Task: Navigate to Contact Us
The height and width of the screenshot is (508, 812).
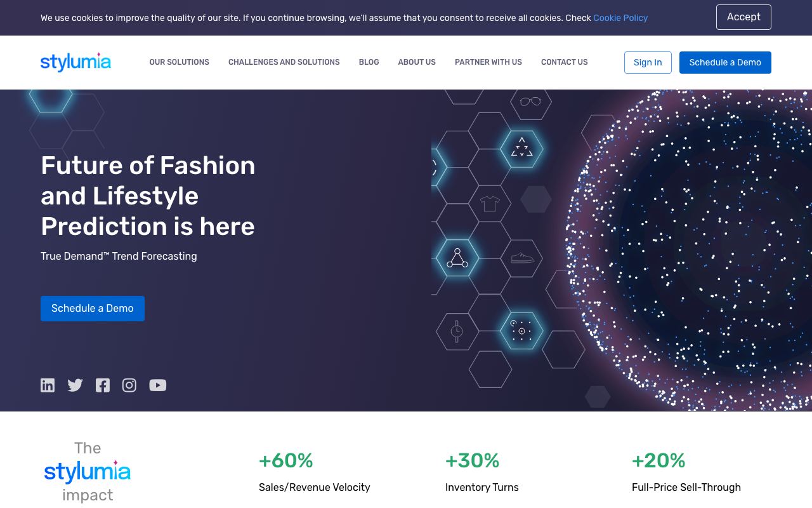Action: (564, 62)
